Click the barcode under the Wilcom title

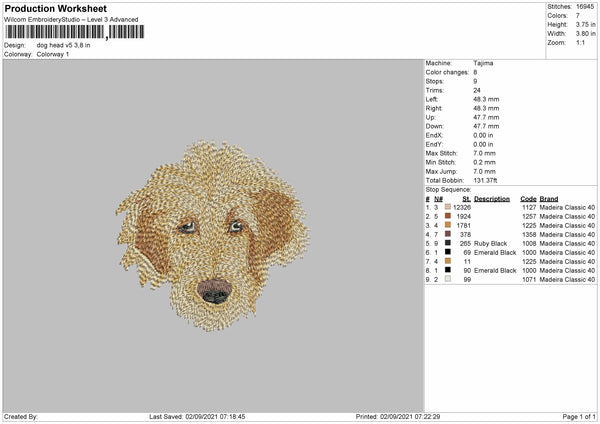(x=75, y=32)
